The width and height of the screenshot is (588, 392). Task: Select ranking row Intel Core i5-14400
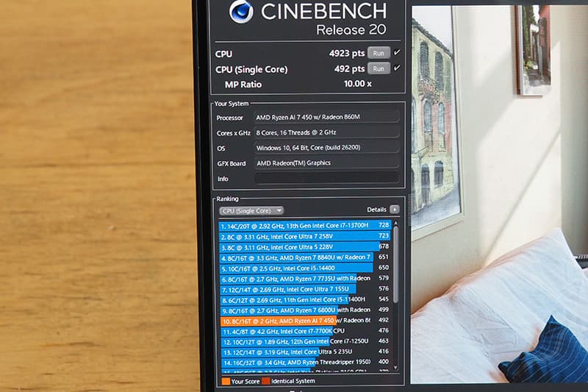click(305, 268)
